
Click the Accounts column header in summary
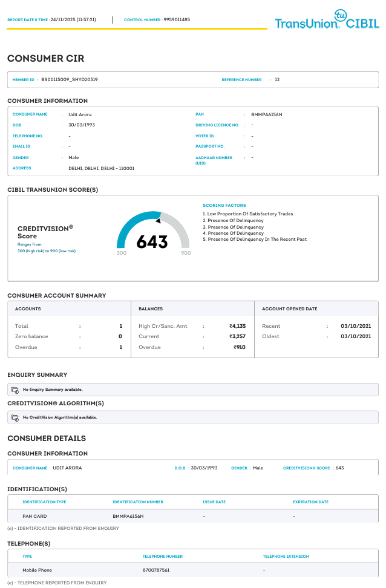point(28,309)
